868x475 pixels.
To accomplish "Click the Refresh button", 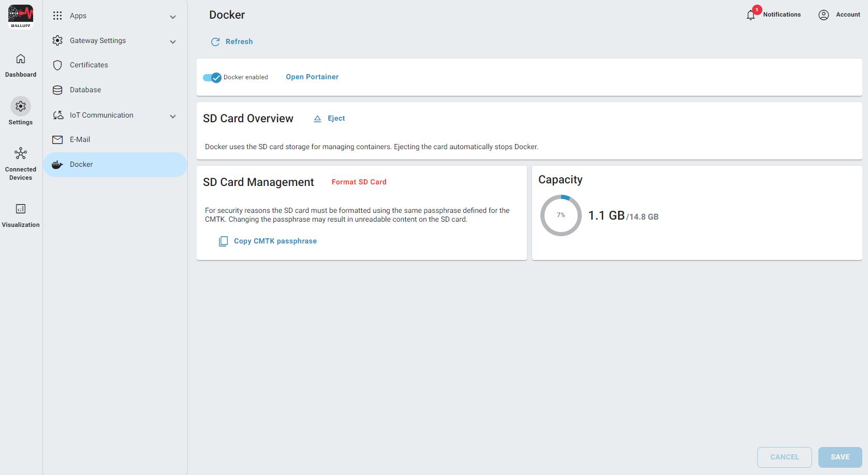I will point(232,42).
